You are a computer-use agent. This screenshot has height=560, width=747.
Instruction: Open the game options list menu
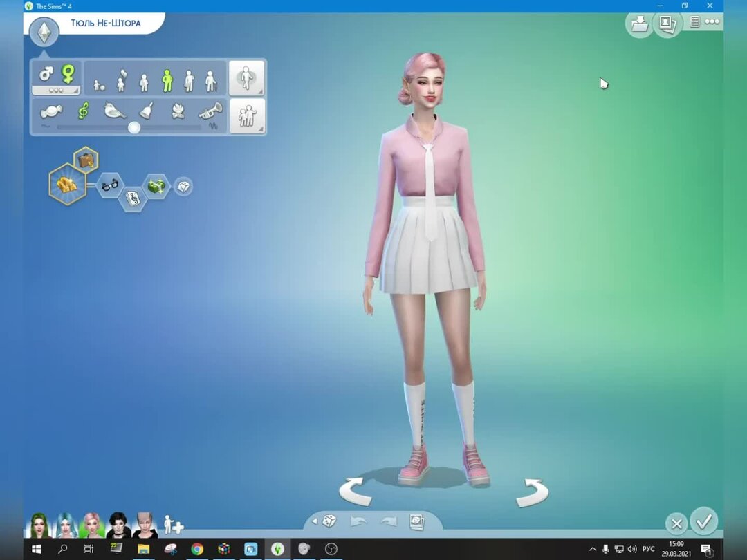pos(694,22)
